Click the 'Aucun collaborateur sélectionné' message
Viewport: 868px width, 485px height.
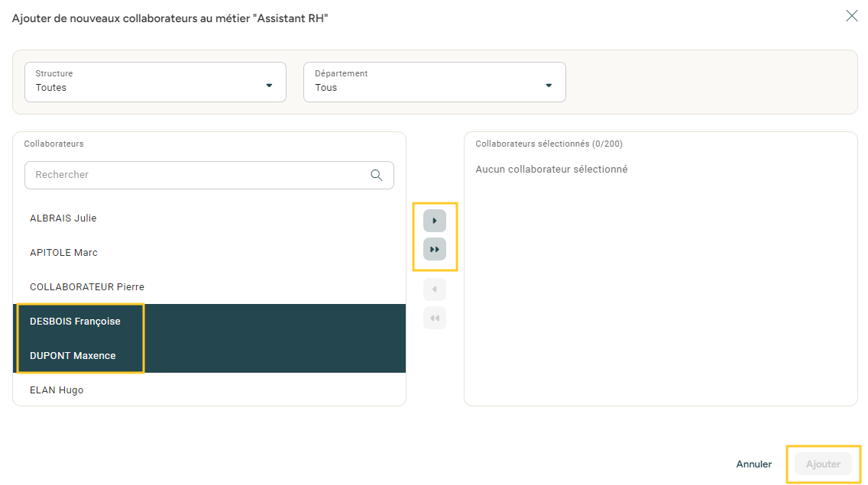[551, 170]
